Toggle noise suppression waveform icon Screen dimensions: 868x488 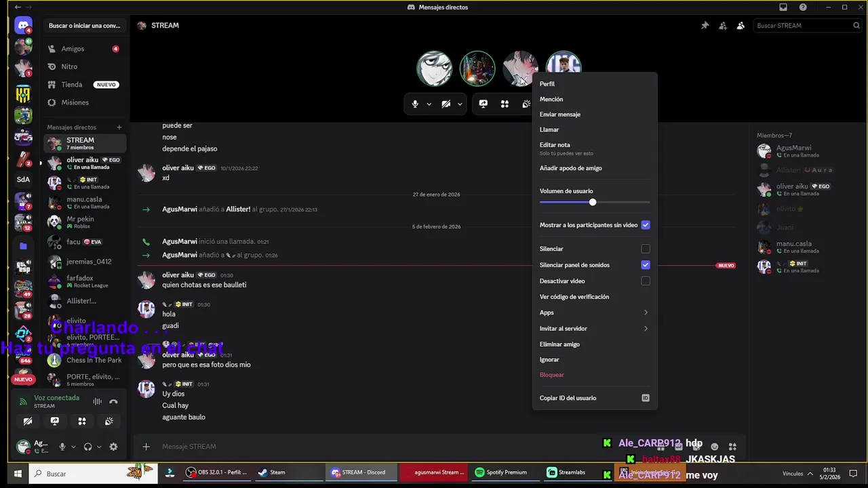(97, 401)
